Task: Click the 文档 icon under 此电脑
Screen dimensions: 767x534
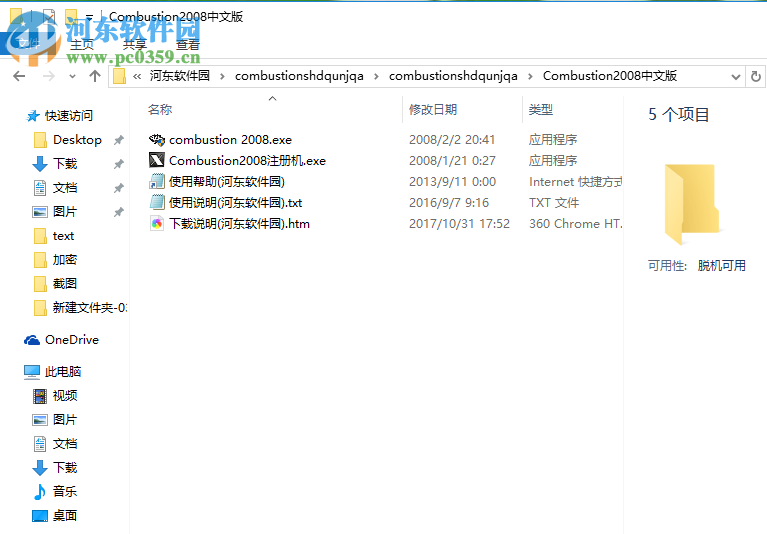Action: coord(40,444)
